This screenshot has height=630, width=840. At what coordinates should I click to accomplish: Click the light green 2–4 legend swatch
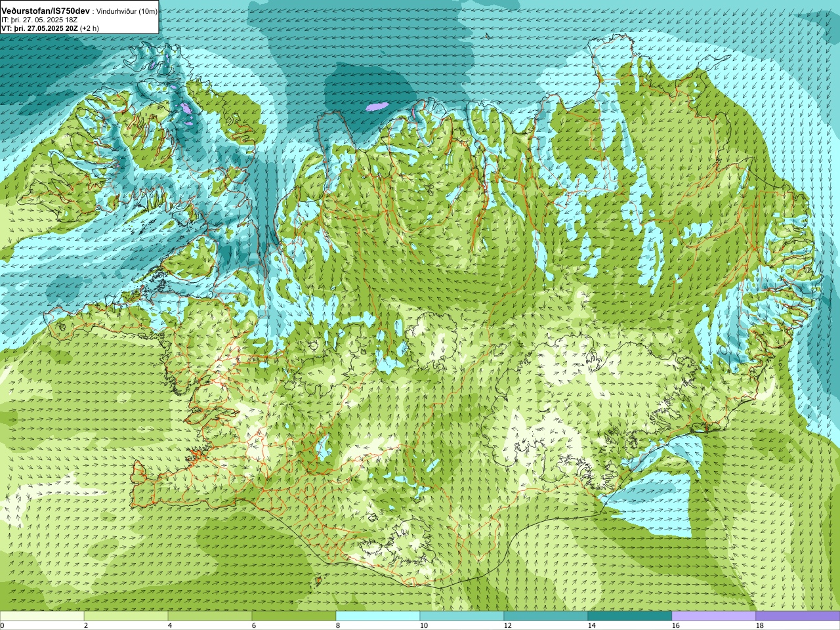pos(126,616)
